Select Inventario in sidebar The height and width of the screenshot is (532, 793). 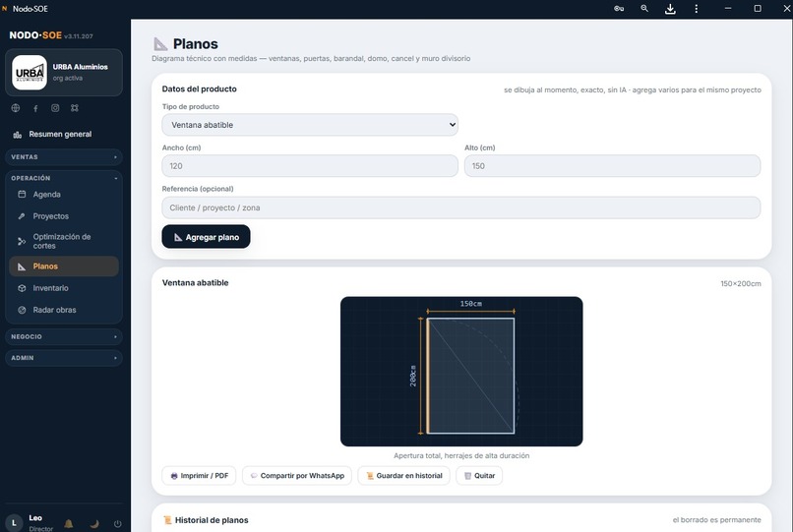coord(64,288)
